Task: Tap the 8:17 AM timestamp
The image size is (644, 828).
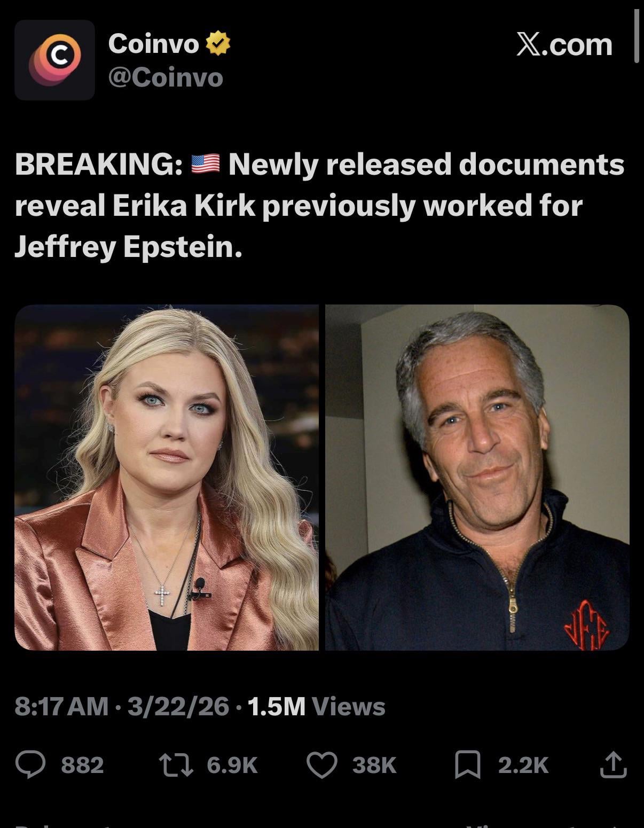Action: (x=61, y=707)
